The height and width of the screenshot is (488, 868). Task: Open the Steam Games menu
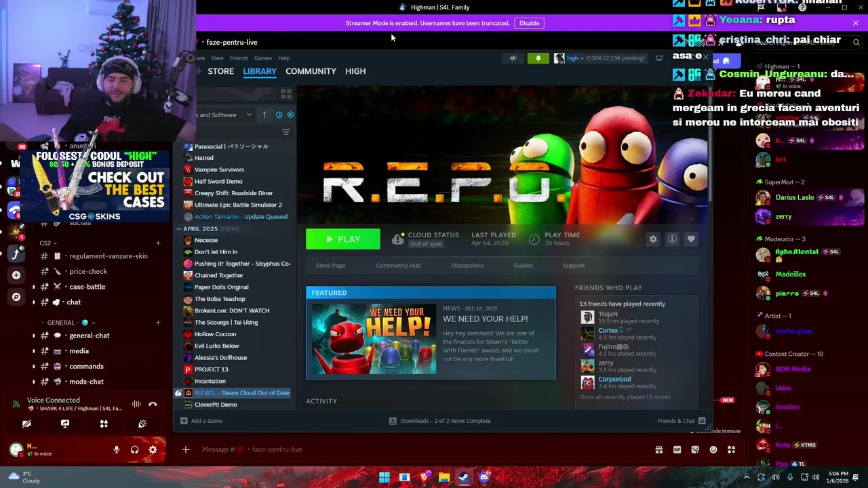(x=263, y=58)
